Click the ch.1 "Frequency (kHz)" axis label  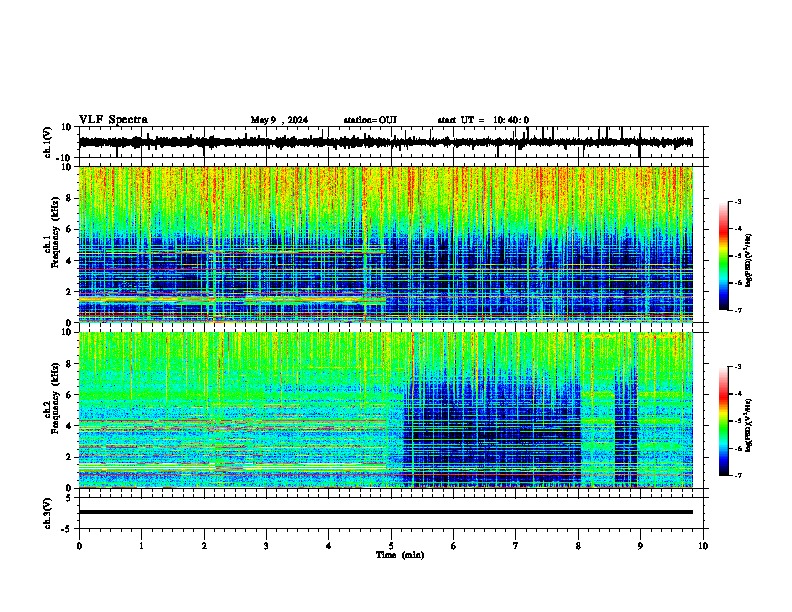pos(54,234)
